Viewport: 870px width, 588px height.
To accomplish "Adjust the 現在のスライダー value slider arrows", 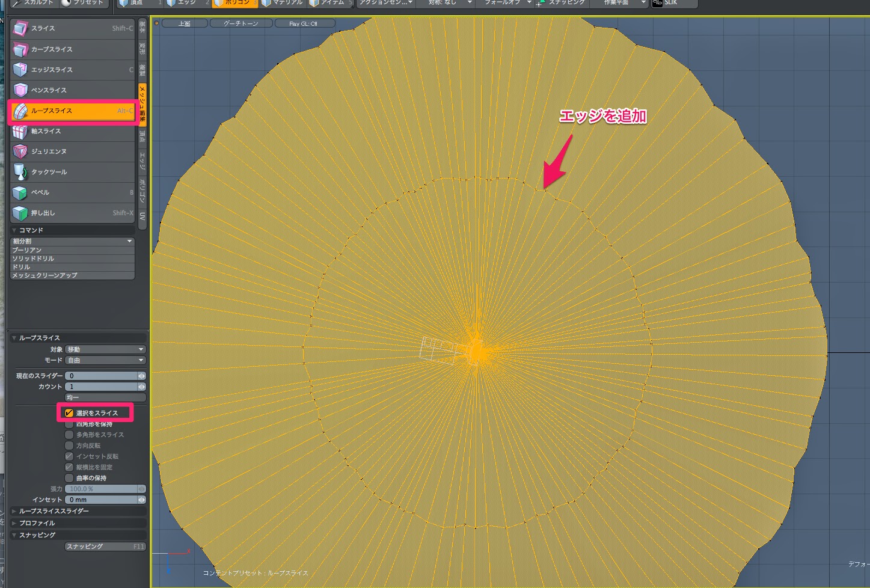I will click(142, 376).
